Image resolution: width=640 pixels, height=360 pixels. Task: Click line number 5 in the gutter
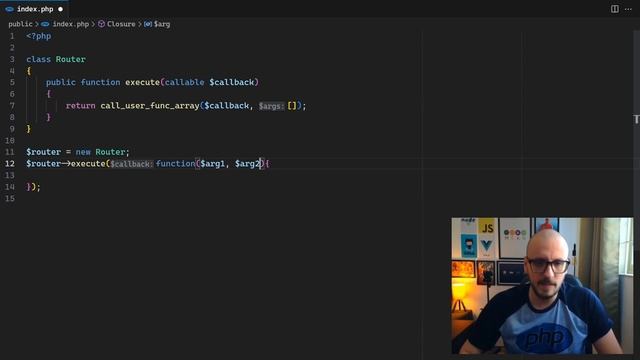12,82
